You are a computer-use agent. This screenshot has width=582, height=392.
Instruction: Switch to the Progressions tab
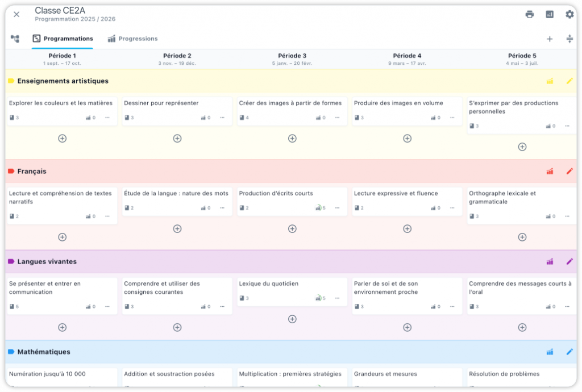[132, 39]
